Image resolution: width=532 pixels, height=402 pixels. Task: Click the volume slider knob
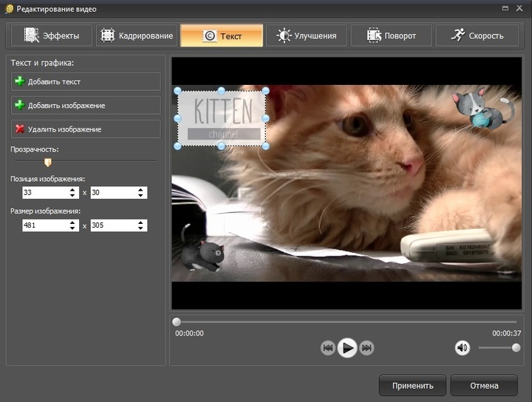(x=516, y=348)
